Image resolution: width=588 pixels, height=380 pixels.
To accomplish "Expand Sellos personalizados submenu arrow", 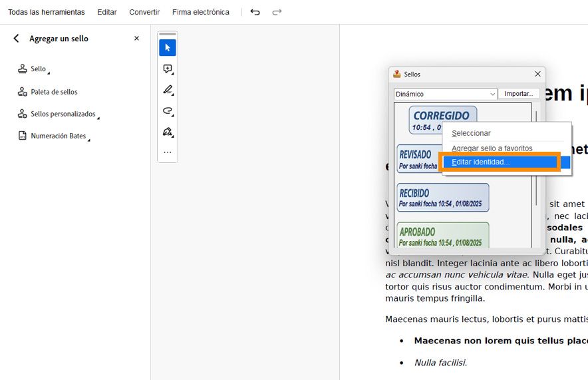I will pos(98,118).
